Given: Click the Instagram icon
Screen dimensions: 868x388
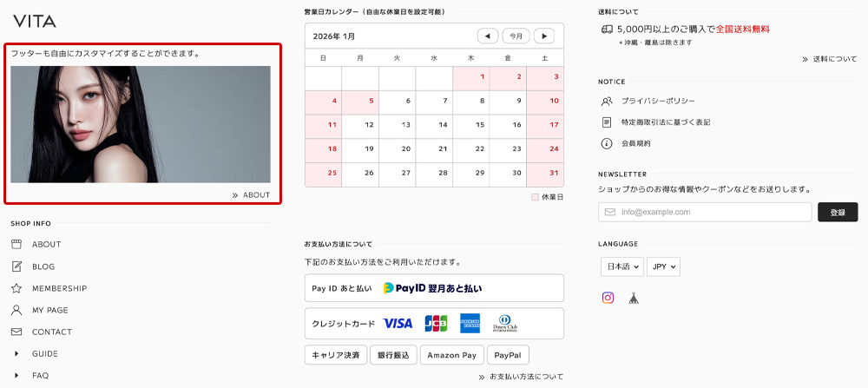Looking at the screenshot, I should click(608, 298).
